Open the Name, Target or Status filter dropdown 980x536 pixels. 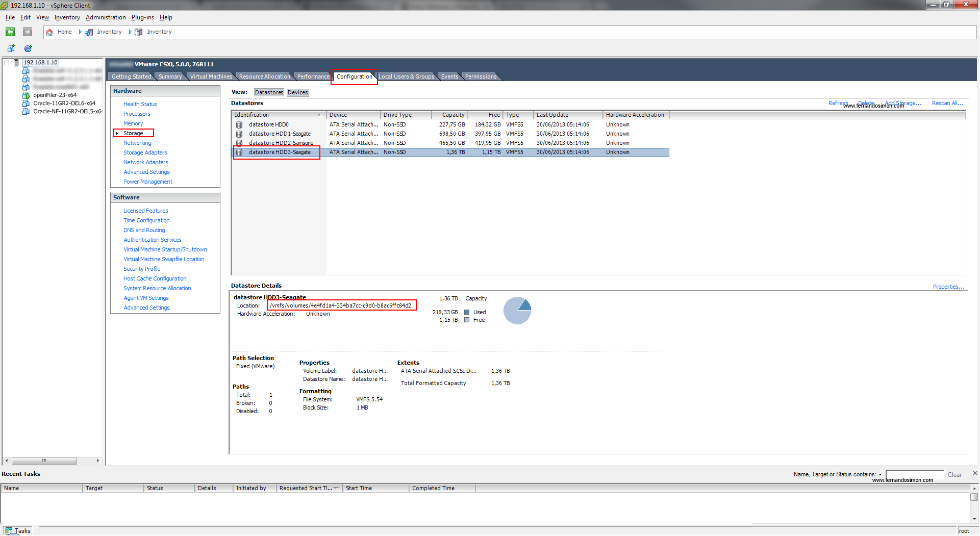pyautogui.click(x=880, y=475)
